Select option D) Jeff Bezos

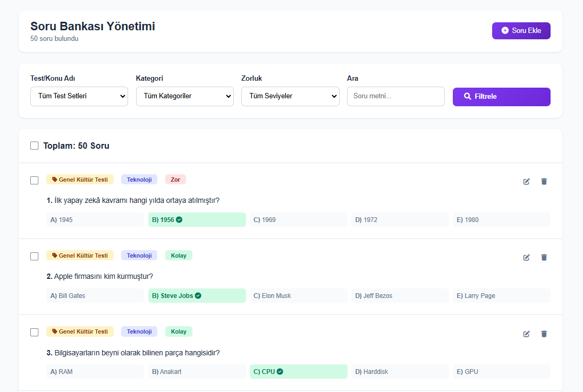click(400, 296)
